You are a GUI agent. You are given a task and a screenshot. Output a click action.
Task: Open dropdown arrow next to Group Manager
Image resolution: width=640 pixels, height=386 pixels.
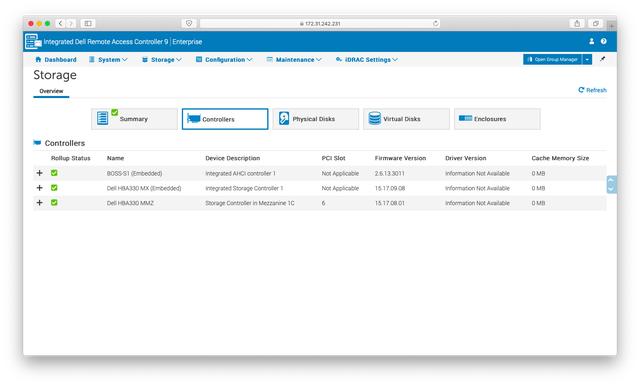(587, 60)
